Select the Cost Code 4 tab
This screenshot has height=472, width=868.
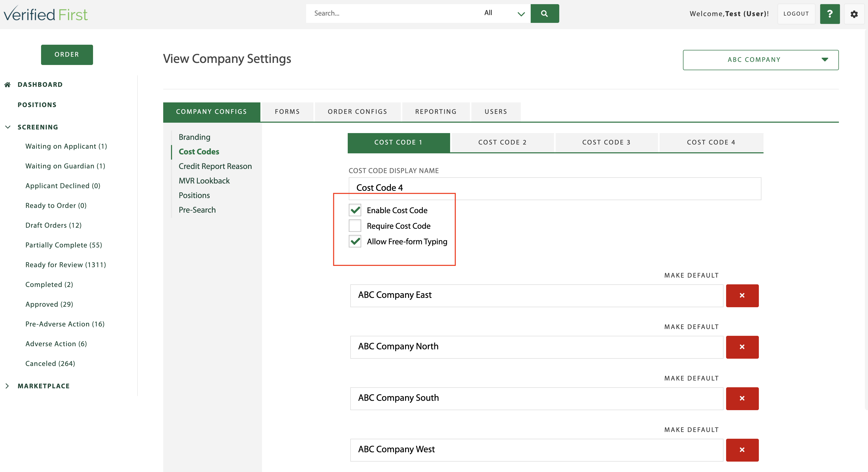pyautogui.click(x=711, y=142)
